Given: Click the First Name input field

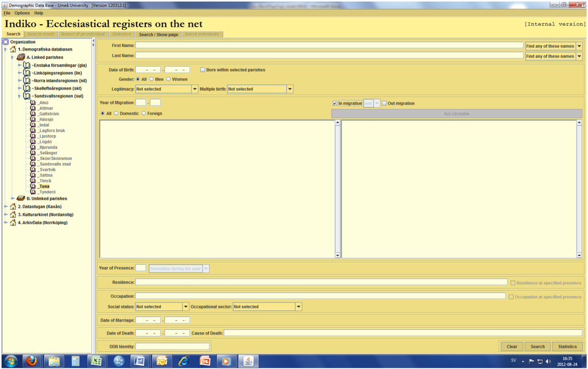Looking at the screenshot, I should click(329, 45).
